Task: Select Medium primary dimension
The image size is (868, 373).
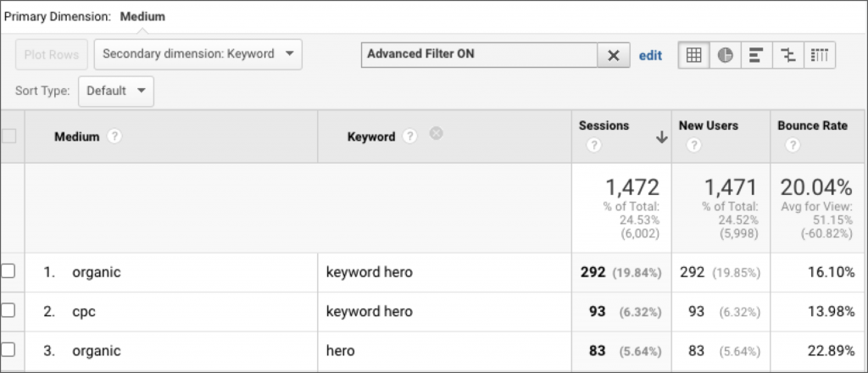Action: point(142,17)
